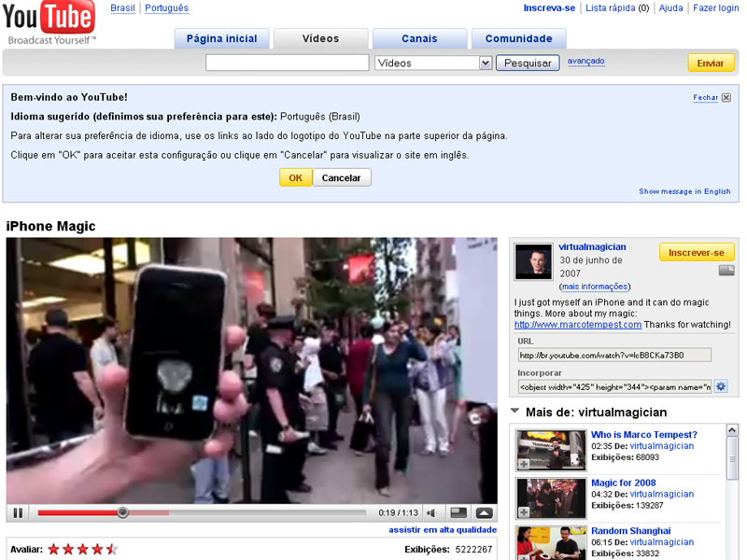Open the 'Who is Marco Tempest?' thumbnail
This screenshot has height=560, width=747.
tap(551, 451)
